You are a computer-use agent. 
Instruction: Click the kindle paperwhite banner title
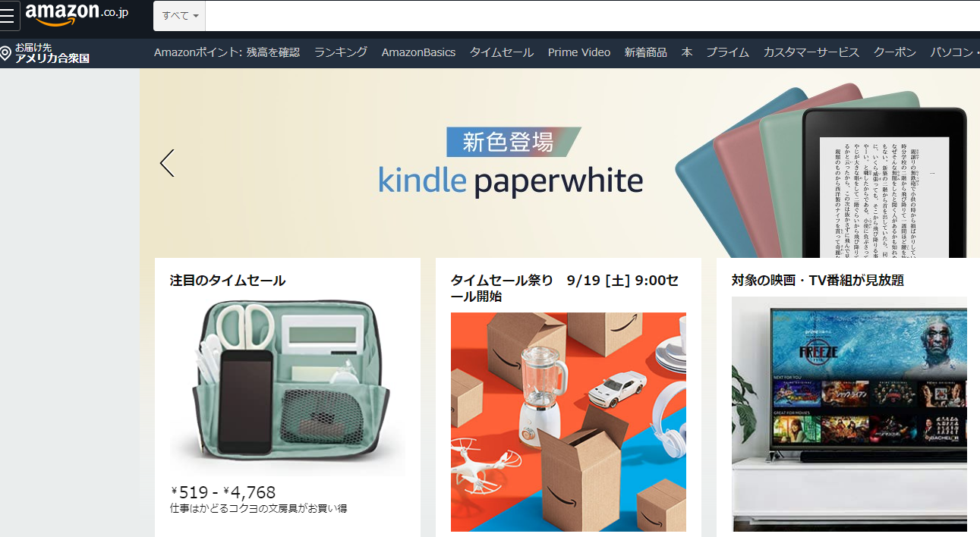511,181
